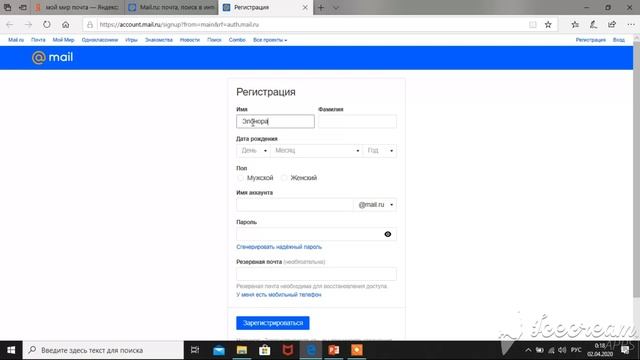Reload the page with refresh icon
640x360 pixels.
(47, 24)
